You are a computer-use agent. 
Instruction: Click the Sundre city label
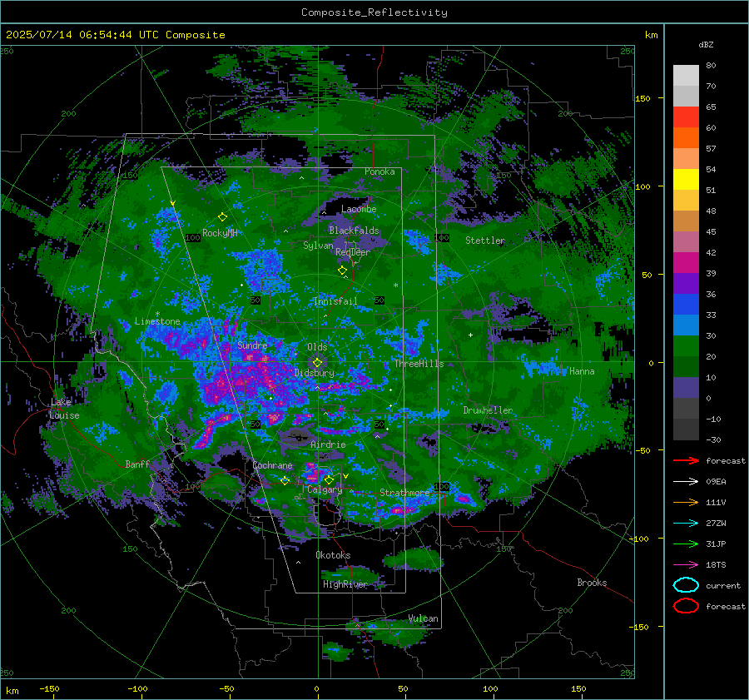(x=252, y=345)
